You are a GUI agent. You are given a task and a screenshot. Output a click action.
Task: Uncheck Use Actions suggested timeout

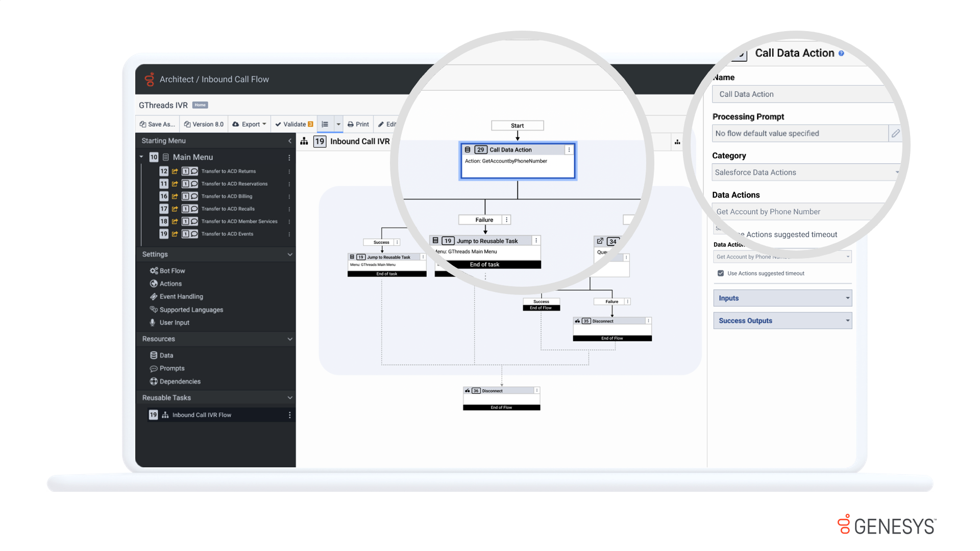coord(720,273)
